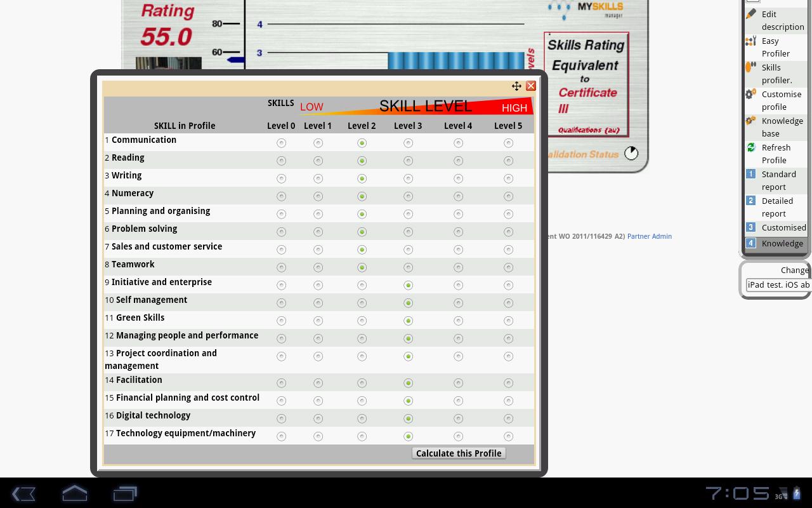Viewport: 812px width, 508px height.
Task: Click the Validation Status pie icon
Action: click(631, 153)
